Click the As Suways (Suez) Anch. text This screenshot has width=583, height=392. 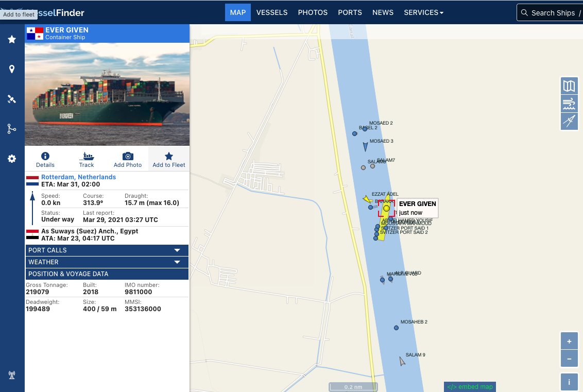(x=90, y=231)
